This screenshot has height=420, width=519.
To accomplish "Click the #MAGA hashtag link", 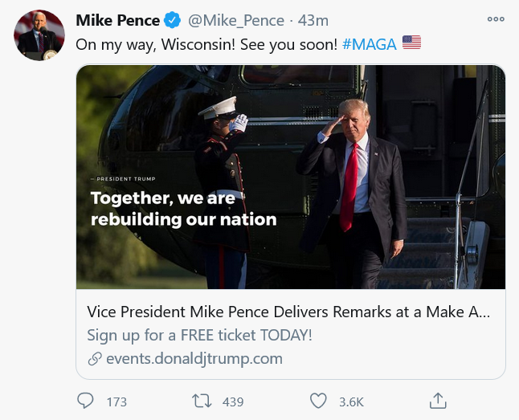I will pos(370,44).
